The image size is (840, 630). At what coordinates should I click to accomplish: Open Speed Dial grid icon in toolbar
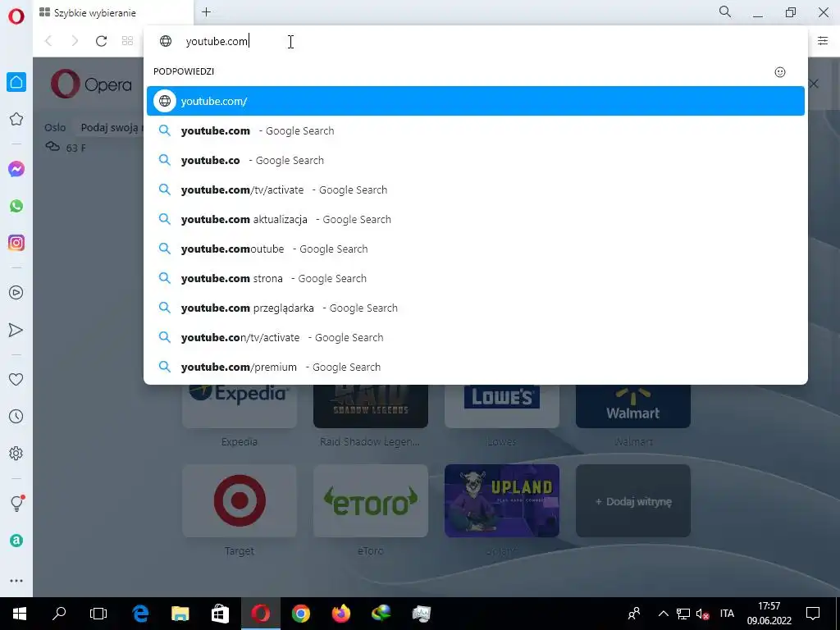tap(127, 41)
